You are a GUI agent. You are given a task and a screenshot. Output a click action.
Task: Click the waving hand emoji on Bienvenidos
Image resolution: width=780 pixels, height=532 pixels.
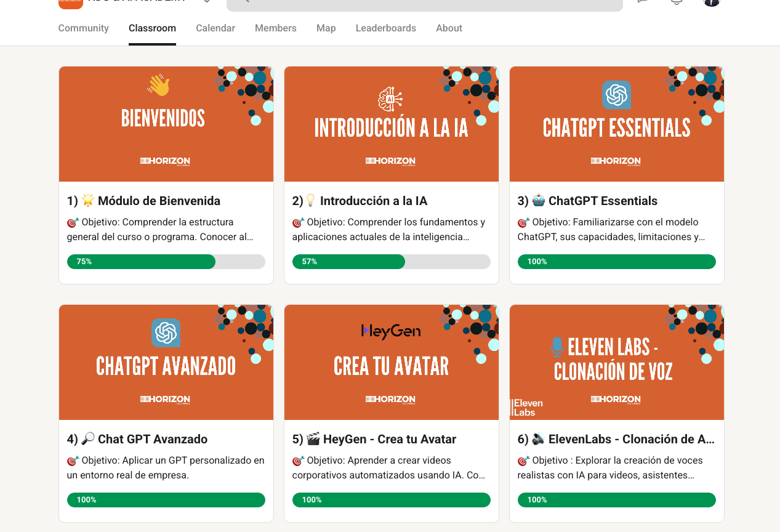159,86
